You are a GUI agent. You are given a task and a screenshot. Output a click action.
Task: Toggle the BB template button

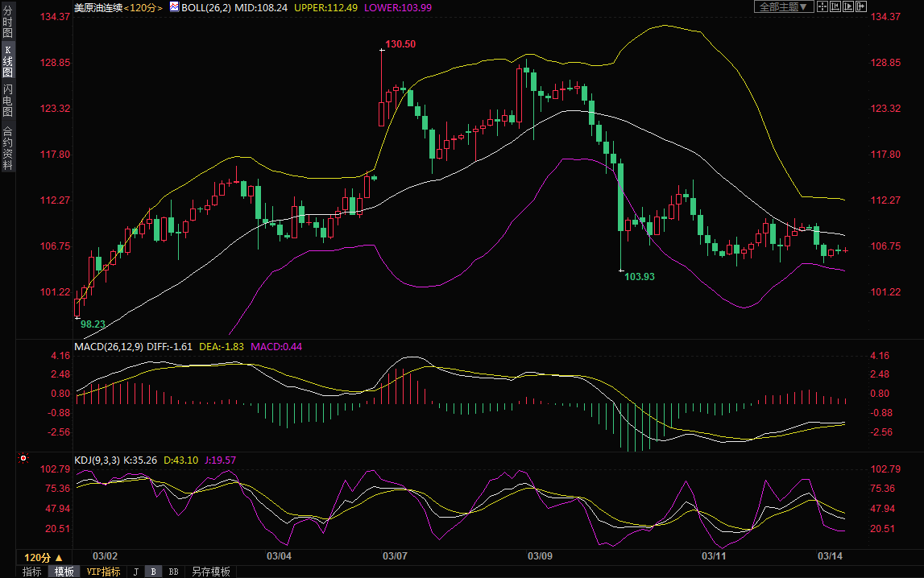(172, 572)
